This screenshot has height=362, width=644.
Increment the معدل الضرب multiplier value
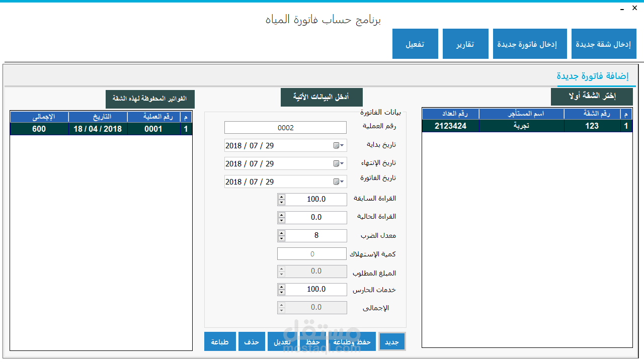point(281,233)
